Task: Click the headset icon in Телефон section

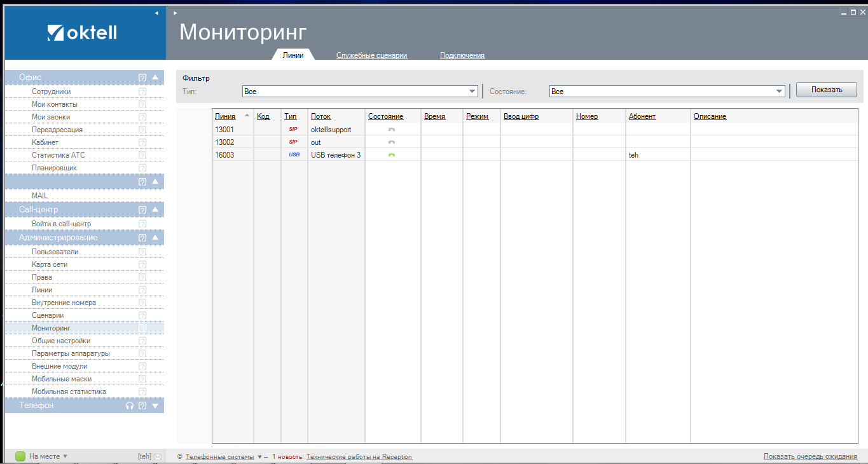Action: 130,406
